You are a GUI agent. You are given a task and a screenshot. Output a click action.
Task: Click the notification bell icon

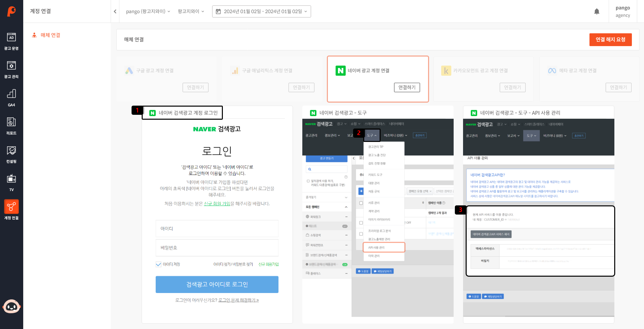(x=597, y=11)
